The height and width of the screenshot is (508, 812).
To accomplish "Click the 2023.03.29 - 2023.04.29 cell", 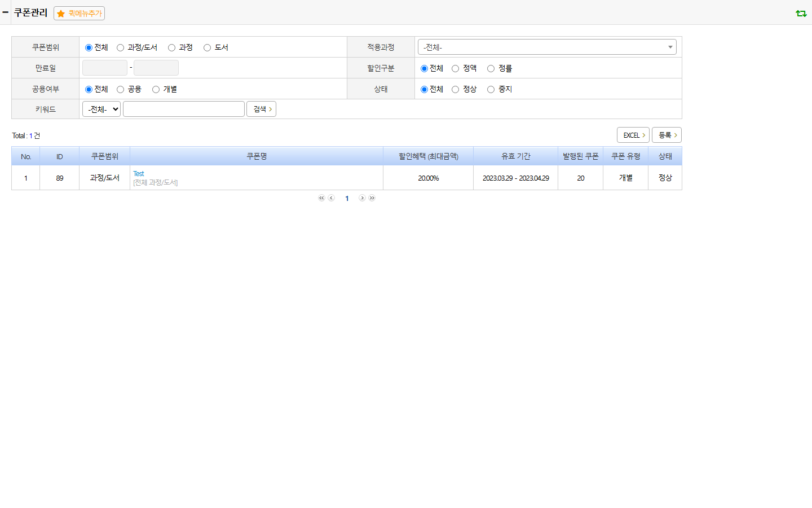I will point(516,178).
